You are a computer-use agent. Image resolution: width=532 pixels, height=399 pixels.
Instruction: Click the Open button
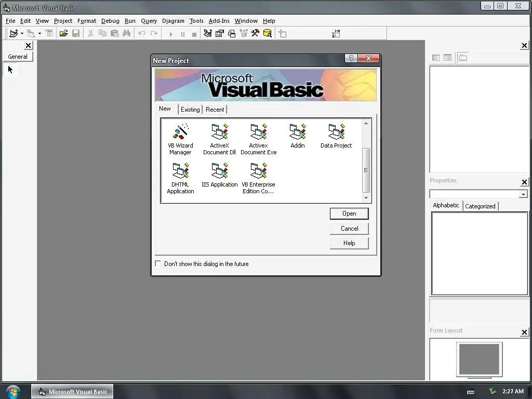349,214
